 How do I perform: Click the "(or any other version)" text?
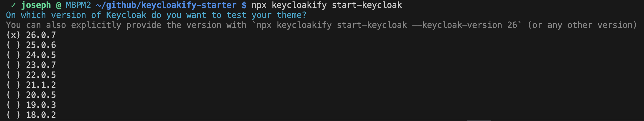pos(582,25)
